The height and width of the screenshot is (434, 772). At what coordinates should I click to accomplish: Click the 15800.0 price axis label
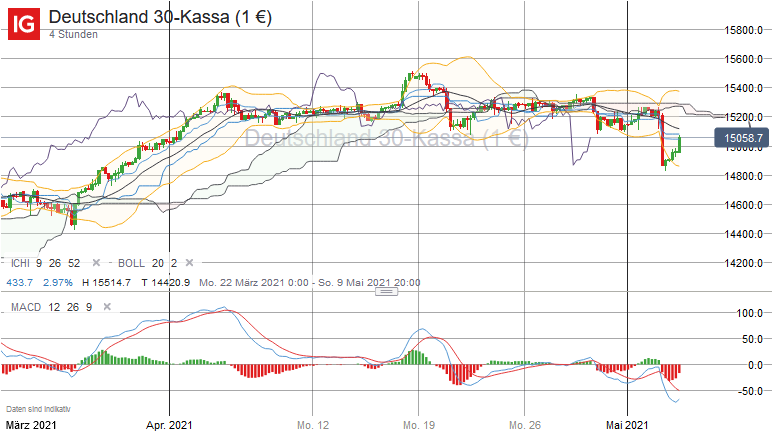(x=743, y=30)
